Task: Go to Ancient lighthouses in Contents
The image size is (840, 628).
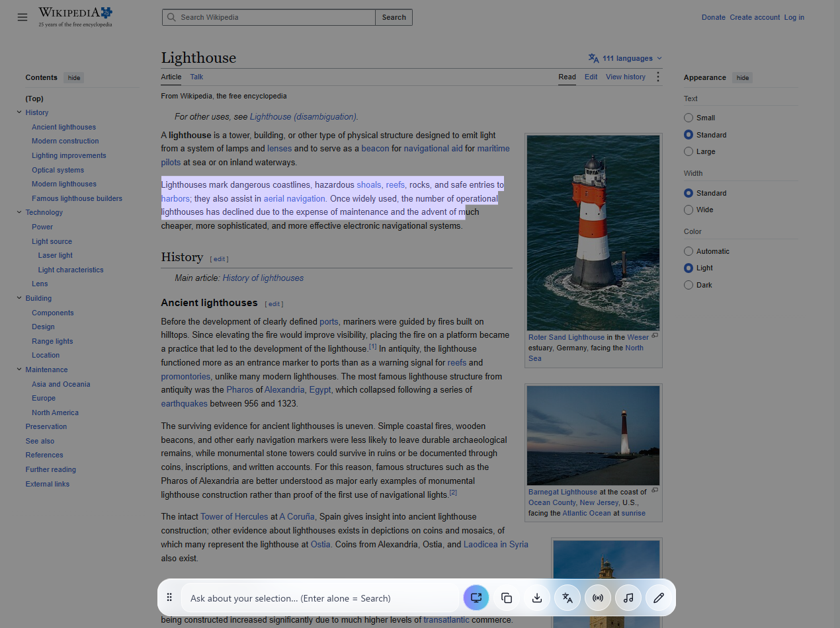Action: 63,127
